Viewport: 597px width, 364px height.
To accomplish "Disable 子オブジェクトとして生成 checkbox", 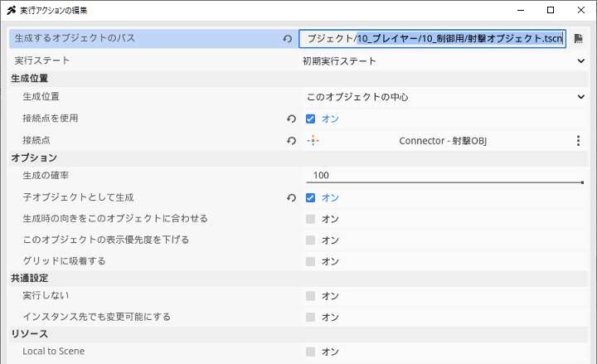I will [310, 197].
